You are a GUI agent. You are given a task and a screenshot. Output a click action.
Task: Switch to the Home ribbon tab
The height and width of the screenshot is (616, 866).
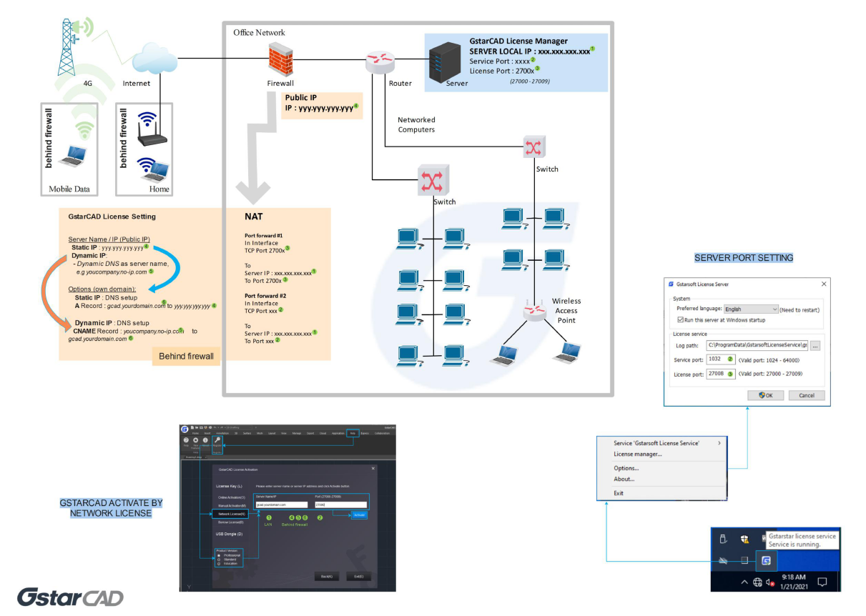pyautogui.click(x=195, y=433)
